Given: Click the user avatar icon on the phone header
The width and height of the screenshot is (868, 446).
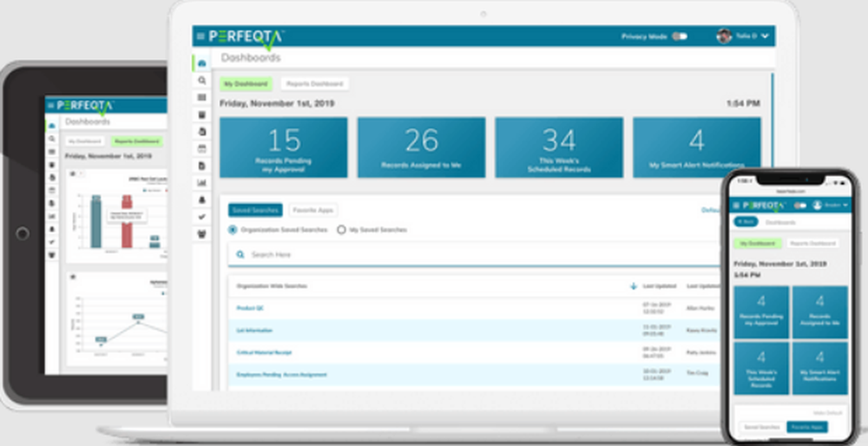Looking at the screenshot, I should (817, 206).
